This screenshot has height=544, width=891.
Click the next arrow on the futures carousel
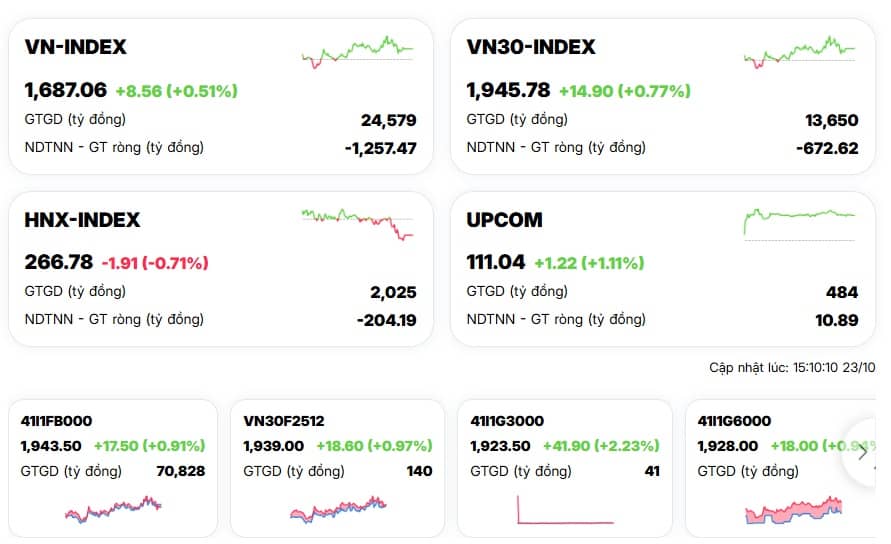(862, 452)
